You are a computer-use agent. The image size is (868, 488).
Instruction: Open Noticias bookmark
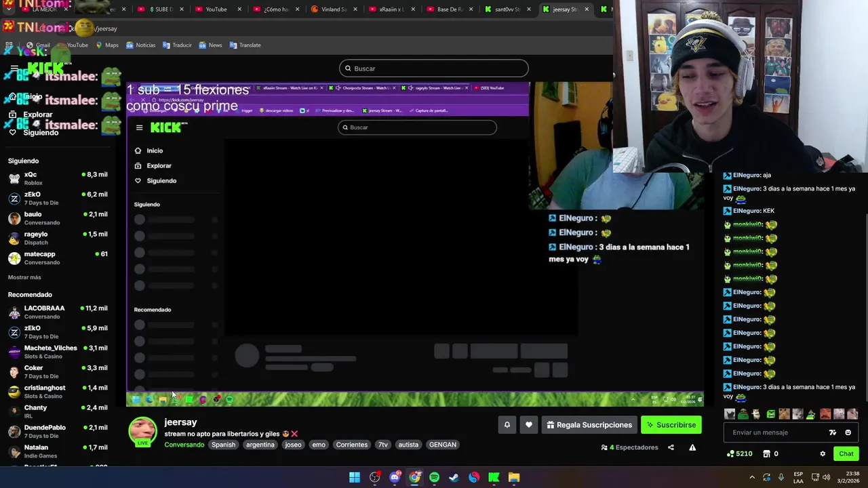140,45
